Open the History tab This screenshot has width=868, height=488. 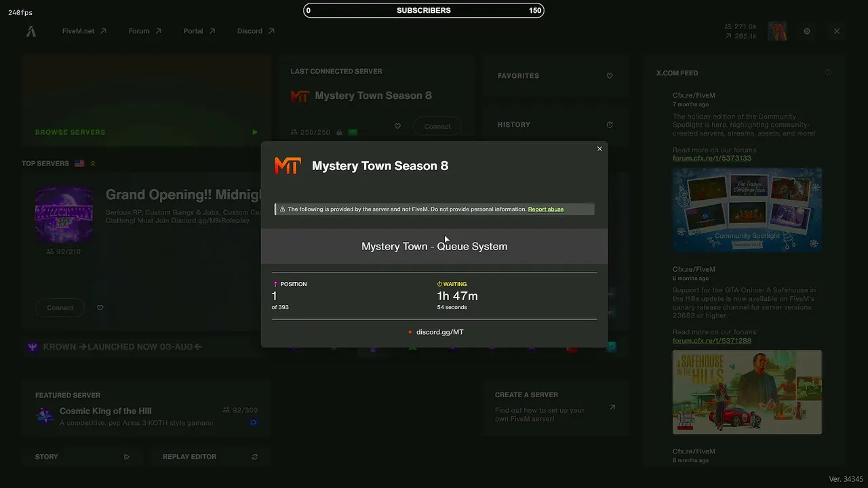coord(555,125)
